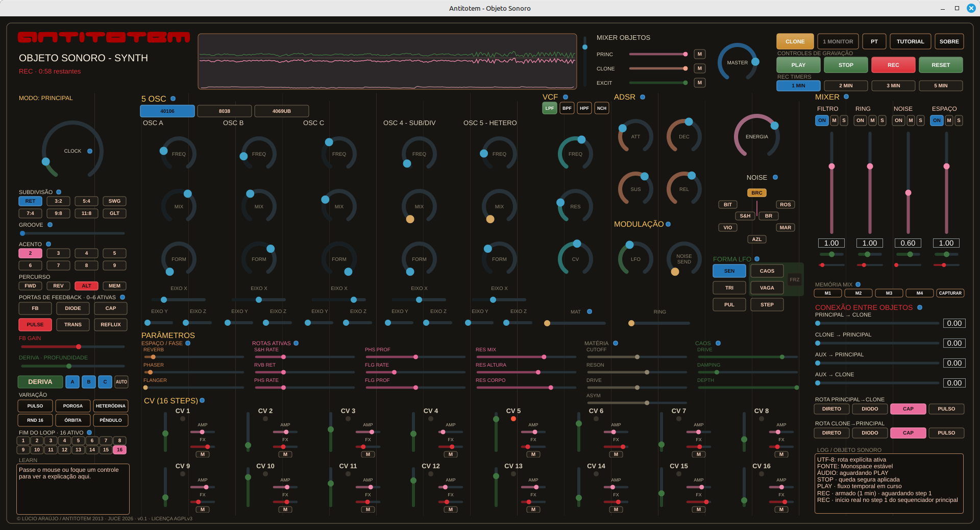Select the 40106 oscillator chip tab
Image resolution: width=980 pixels, height=530 pixels.
[167, 111]
